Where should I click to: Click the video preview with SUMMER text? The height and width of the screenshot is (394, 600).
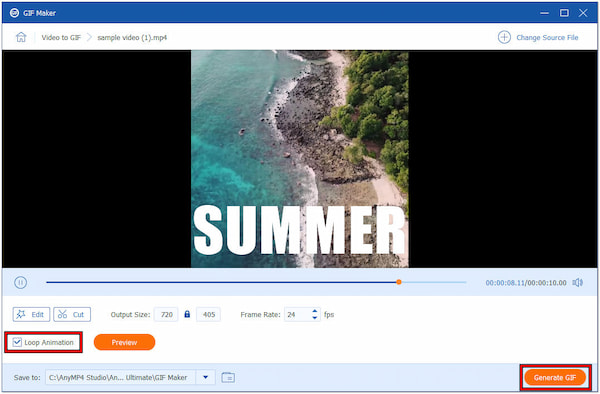tap(300, 159)
